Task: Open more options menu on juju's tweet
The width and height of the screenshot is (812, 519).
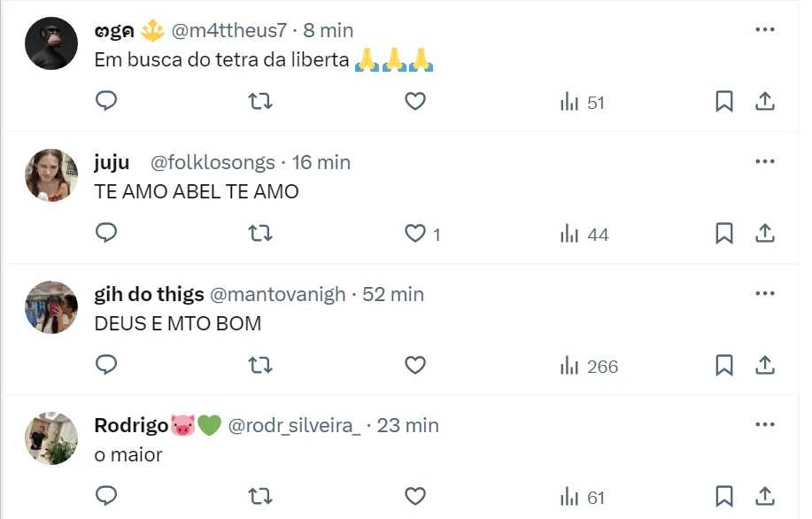Action: pos(765,161)
